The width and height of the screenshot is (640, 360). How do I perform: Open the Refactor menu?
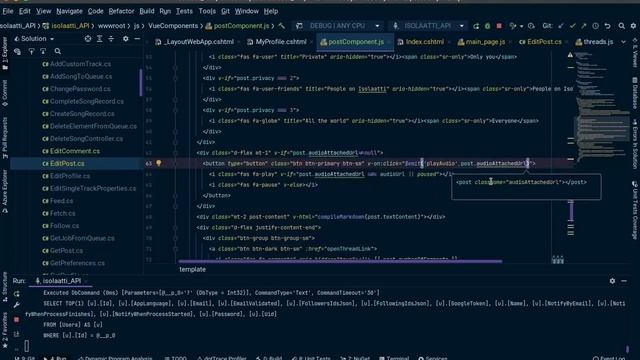pyautogui.click(x=121, y=11)
